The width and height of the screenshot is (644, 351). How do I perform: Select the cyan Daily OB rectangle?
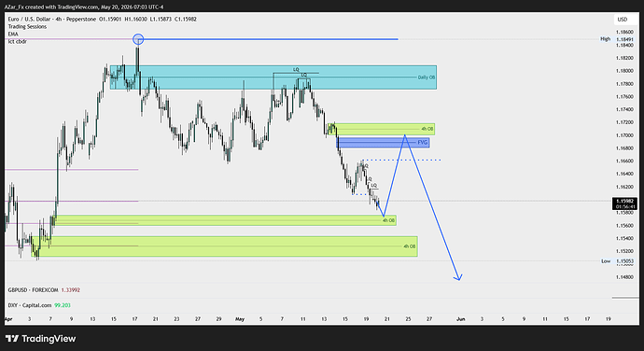point(273,77)
